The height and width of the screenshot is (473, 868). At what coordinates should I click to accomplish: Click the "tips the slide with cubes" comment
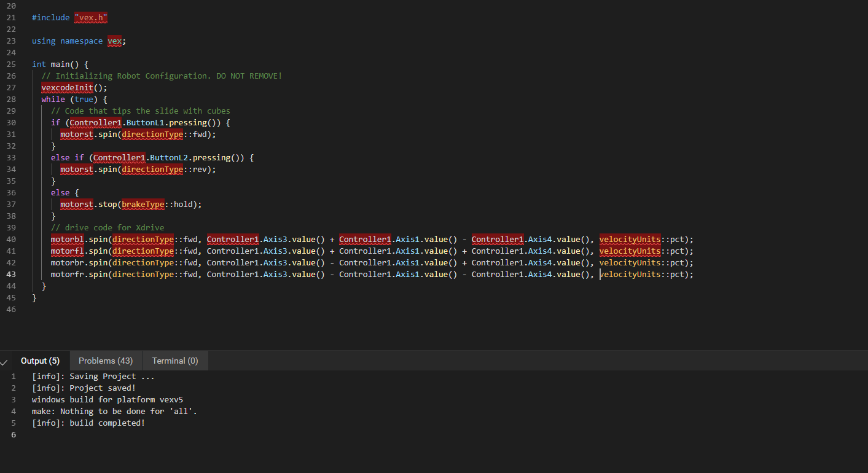(141, 111)
